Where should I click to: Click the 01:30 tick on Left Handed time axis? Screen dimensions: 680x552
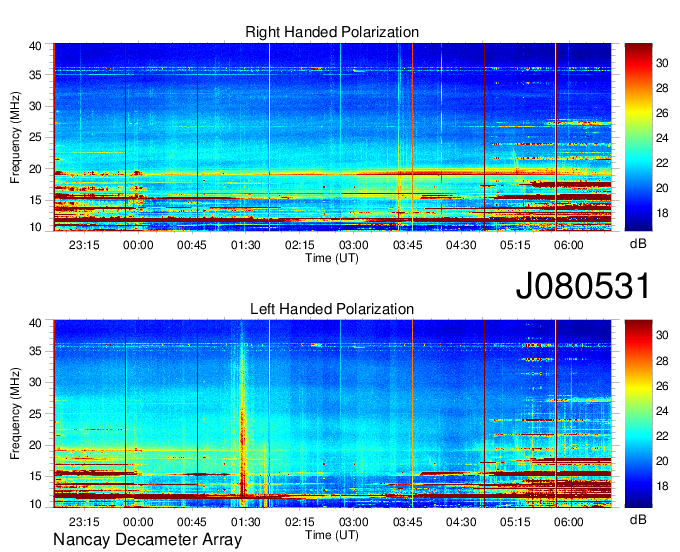pos(245,522)
